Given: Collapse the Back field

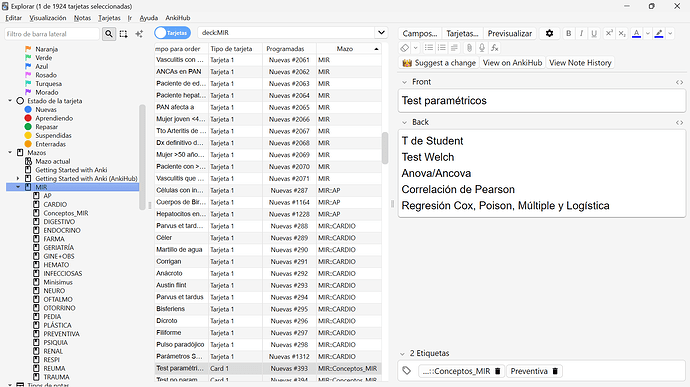Looking at the screenshot, I should pyautogui.click(x=404, y=122).
